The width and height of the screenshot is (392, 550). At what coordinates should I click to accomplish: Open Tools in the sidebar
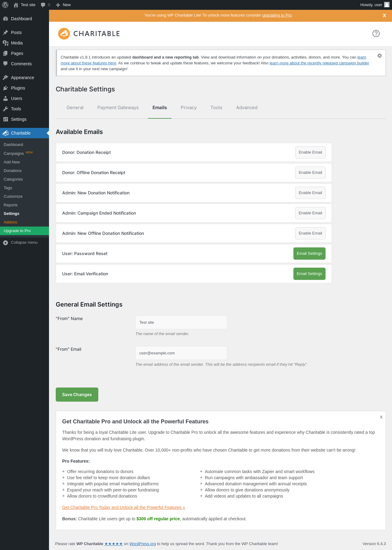[x=24, y=109]
